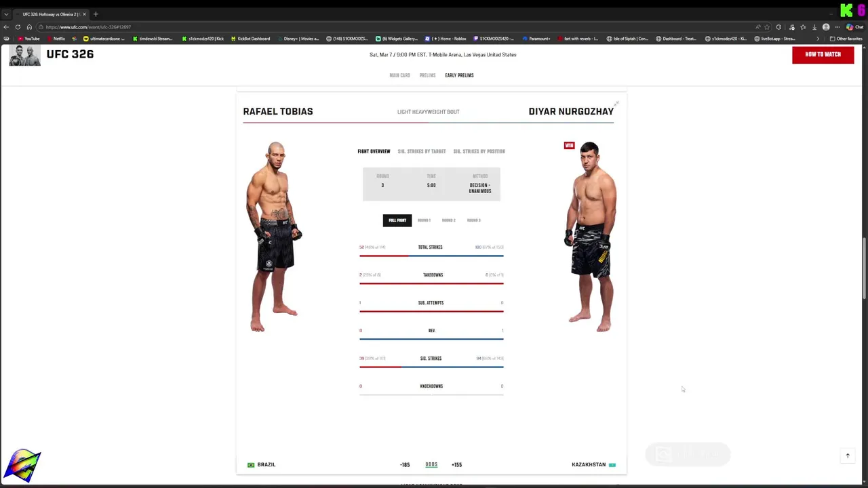Open the Home - Roblox bookmark
The width and height of the screenshot is (868, 488).
click(446, 39)
